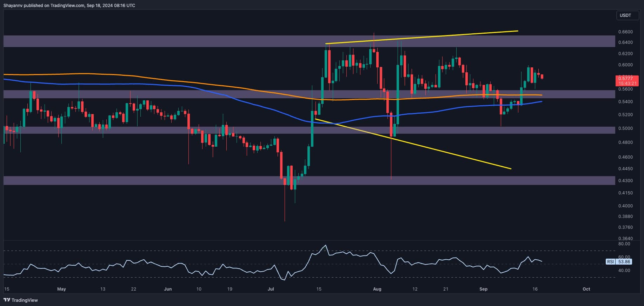The image size is (644, 306).
Task: Click the published-by header text
Action: point(69,5)
